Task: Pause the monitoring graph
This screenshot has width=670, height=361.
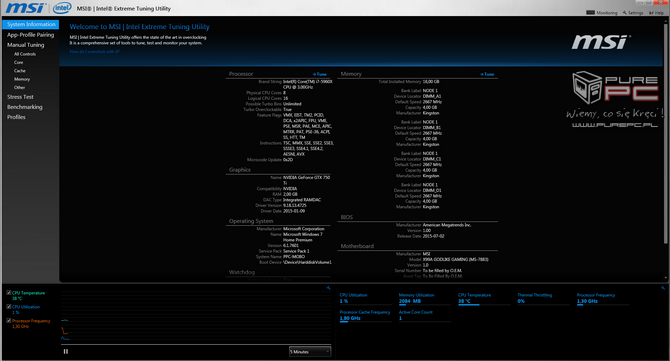Action: tap(66, 351)
